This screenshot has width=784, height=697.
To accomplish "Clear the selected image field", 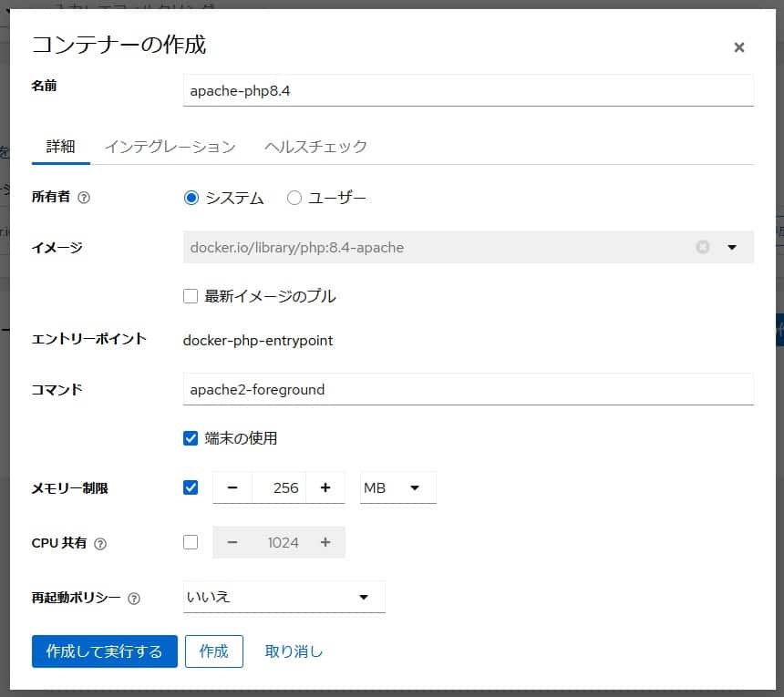I will (703, 247).
